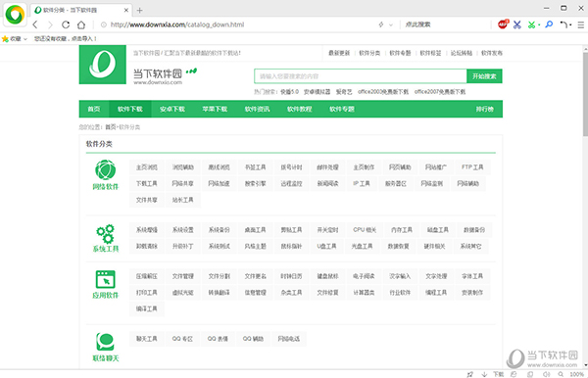Open the browser hamburger menu

click(x=580, y=24)
